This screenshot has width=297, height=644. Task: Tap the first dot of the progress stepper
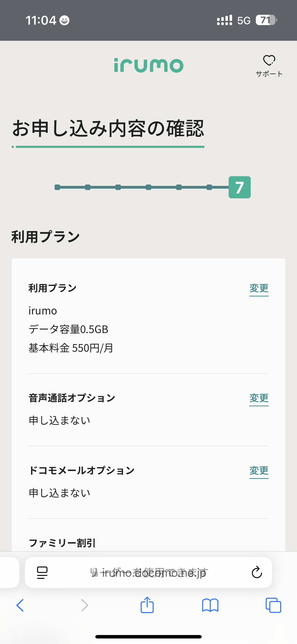pos(57,187)
